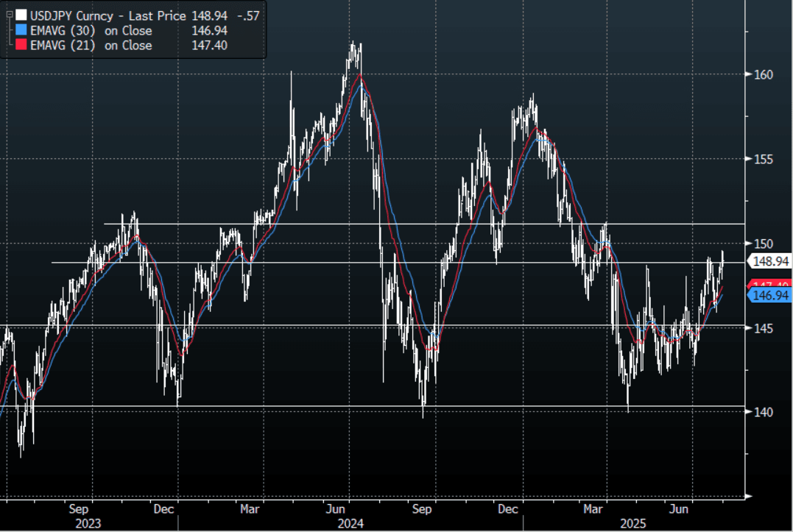Click the 160 label on the price axis
The height and width of the screenshot is (532, 793).
tap(763, 74)
